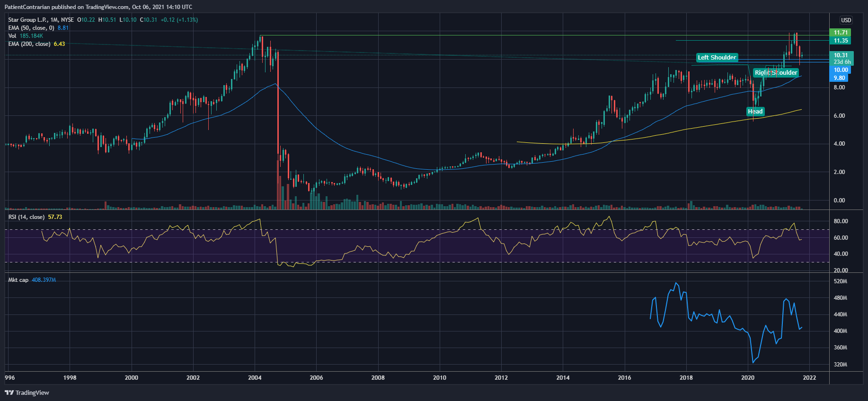Click the 8.00 price axis label
The width and height of the screenshot is (868, 401).
pos(839,87)
